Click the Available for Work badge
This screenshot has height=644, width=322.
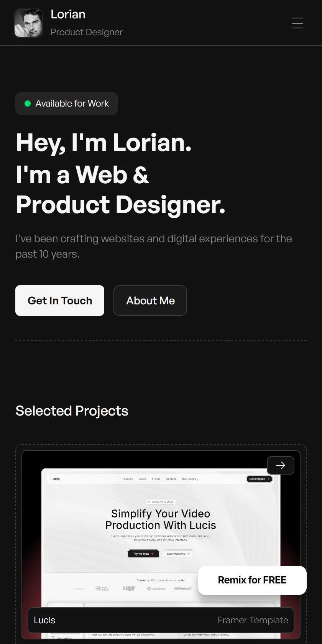coord(67,103)
